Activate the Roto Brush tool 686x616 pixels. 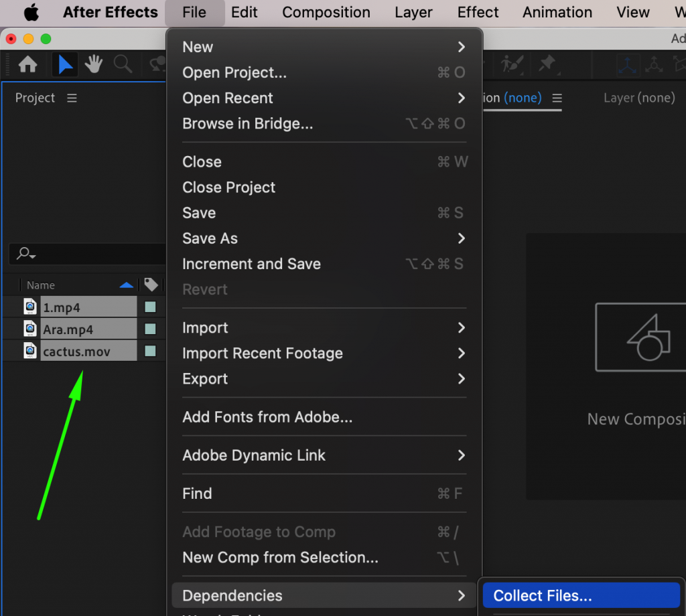tap(510, 64)
